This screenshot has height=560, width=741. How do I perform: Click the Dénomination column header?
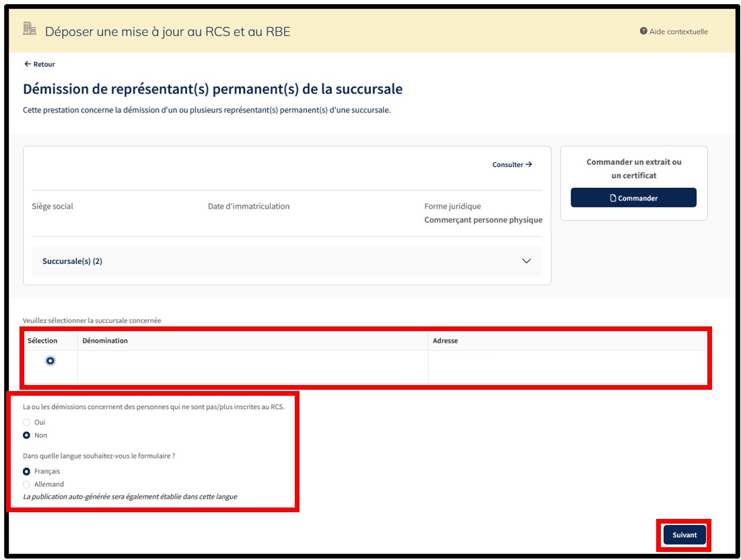(x=105, y=341)
